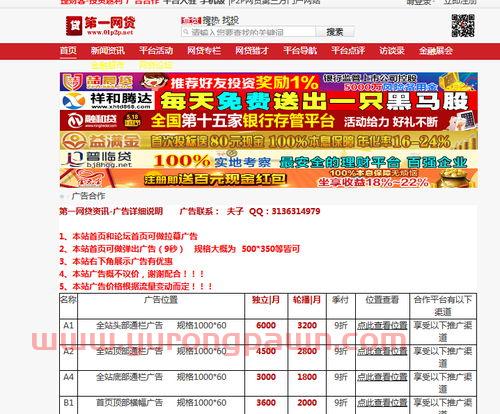Open the 新闻资讯 menu item

(x=107, y=51)
